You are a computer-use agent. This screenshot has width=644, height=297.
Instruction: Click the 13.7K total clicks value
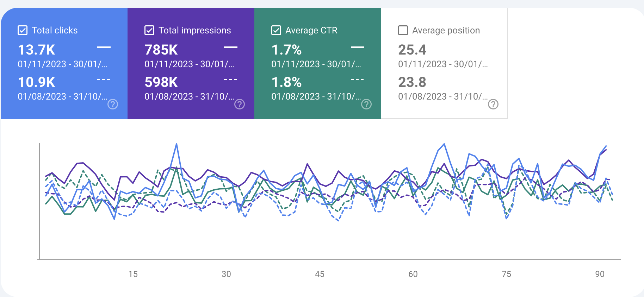point(37,50)
